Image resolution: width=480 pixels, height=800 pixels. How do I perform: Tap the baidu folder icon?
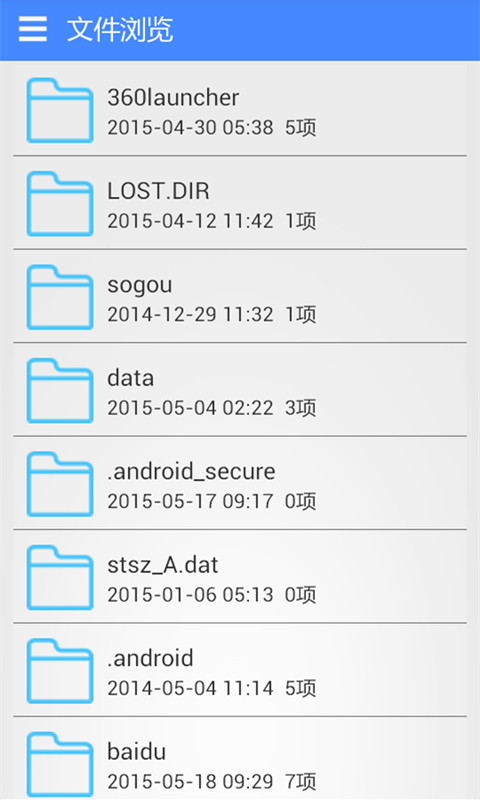coord(60,763)
